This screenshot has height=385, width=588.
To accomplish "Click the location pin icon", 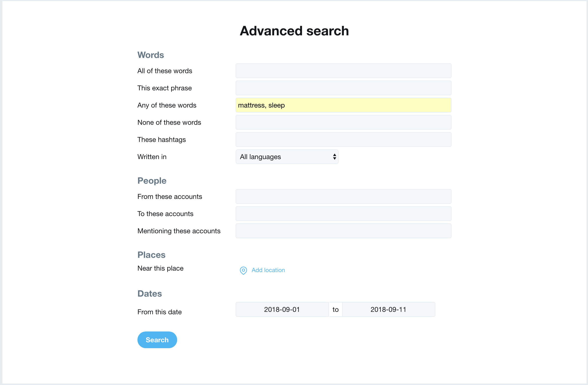I will click(x=243, y=270).
